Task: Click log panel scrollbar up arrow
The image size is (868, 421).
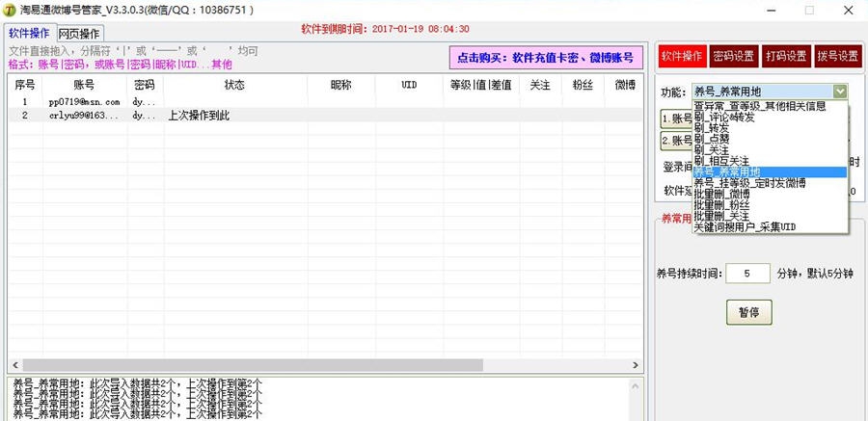Action: tap(636, 385)
